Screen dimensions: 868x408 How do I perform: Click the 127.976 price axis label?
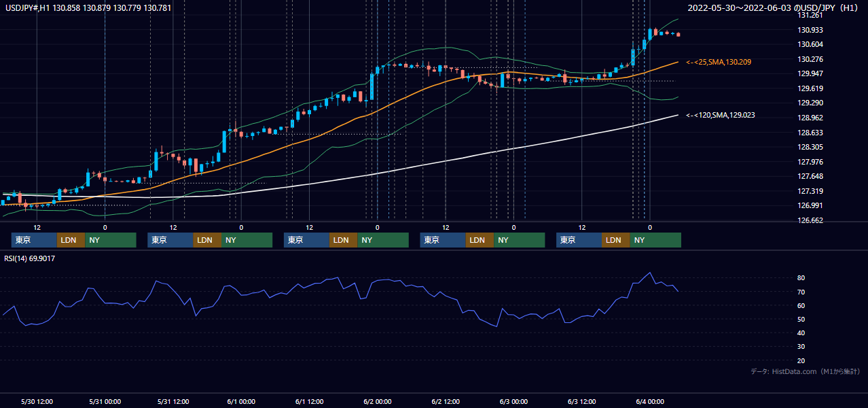tap(812, 162)
